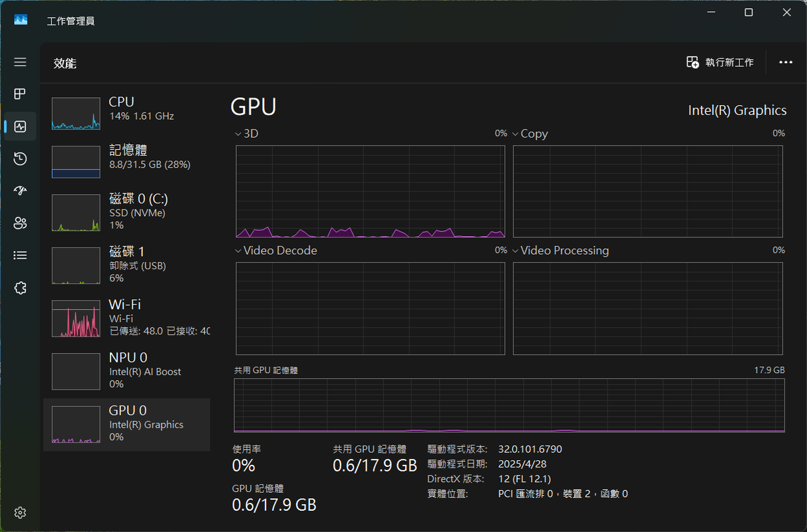Open the 3D engine graph dropdown
The image size is (807, 532).
tap(238, 134)
